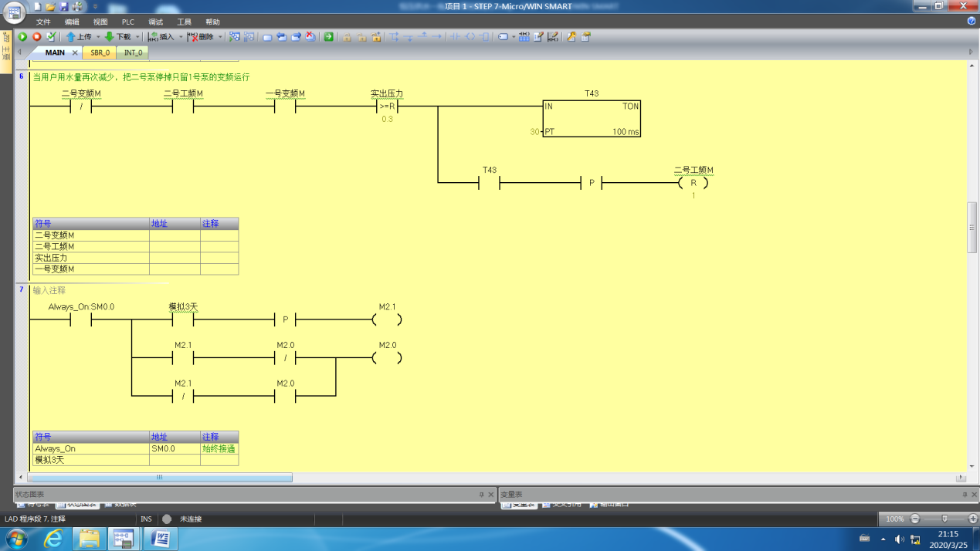Viewport: 980px width, 551px height.
Task: Open the PLC menu
Action: 127,22
